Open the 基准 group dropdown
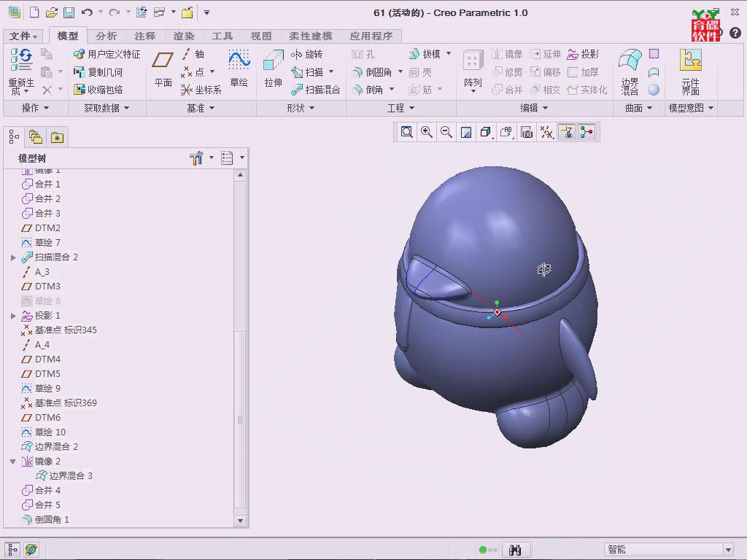 click(201, 108)
